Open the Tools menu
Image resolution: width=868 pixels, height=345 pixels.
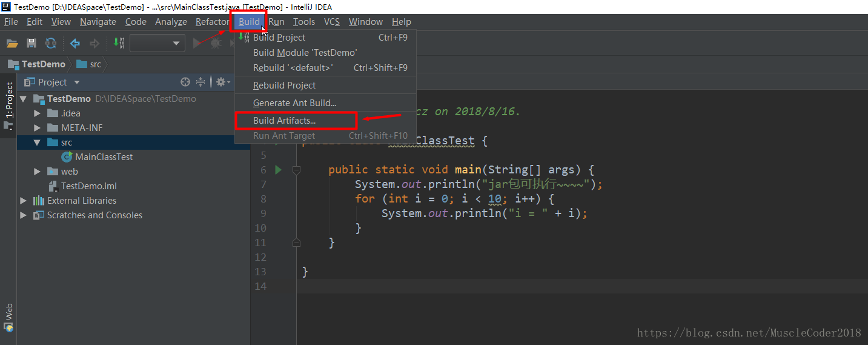coord(304,22)
